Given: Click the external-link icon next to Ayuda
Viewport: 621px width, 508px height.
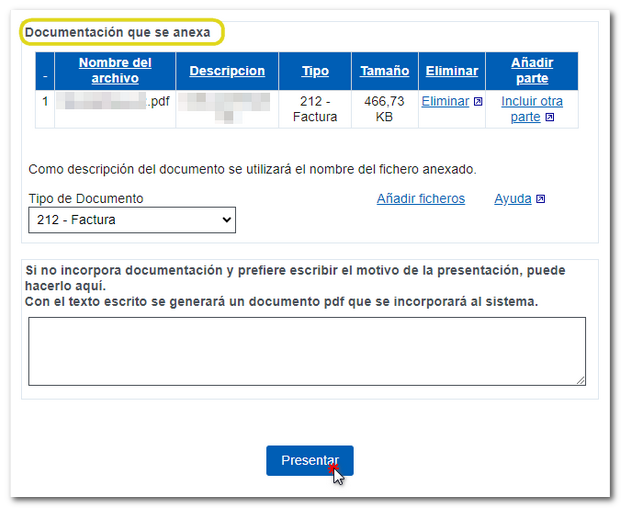Looking at the screenshot, I should tap(541, 199).
